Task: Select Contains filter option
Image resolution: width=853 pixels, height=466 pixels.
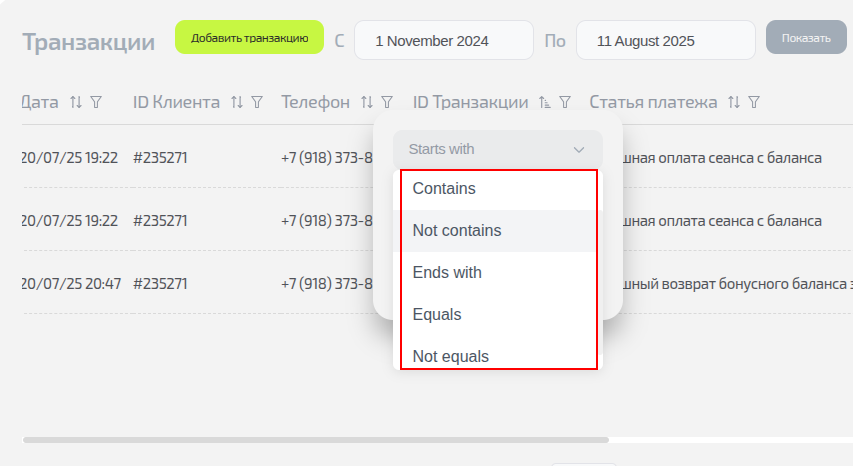Action: (x=444, y=188)
